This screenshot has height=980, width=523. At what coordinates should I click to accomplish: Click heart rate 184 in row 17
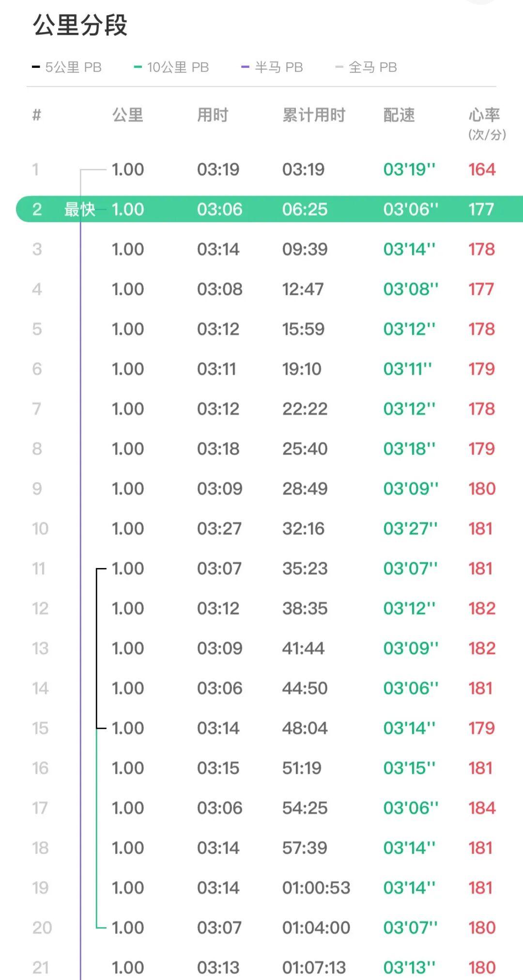(482, 808)
